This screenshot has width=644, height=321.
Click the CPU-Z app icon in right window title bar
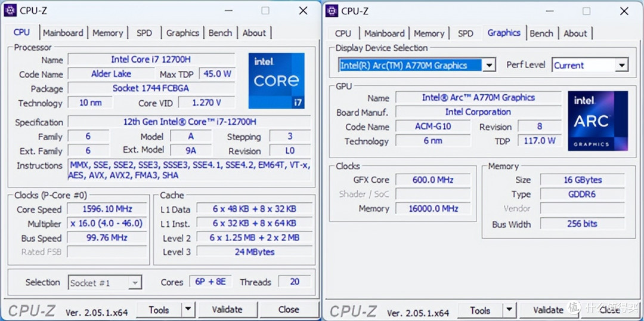click(x=332, y=10)
